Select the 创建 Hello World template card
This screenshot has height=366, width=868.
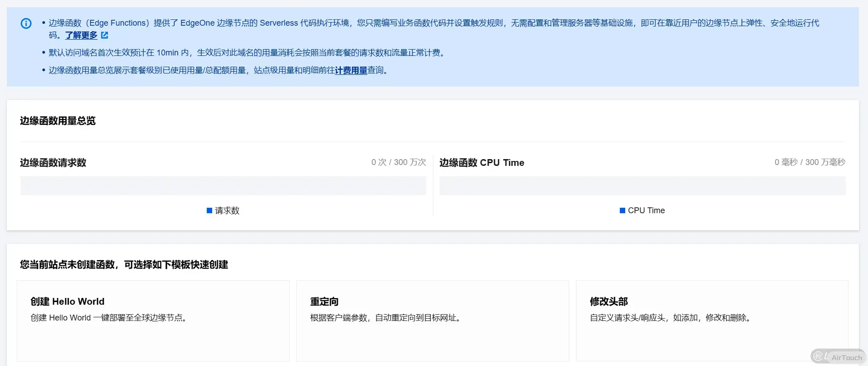[x=153, y=320]
